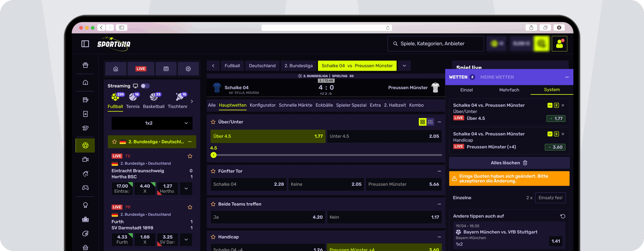The width and height of the screenshot is (644, 251).
Task: Favorite the Handicap market star
Action: click(x=213, y=237)
